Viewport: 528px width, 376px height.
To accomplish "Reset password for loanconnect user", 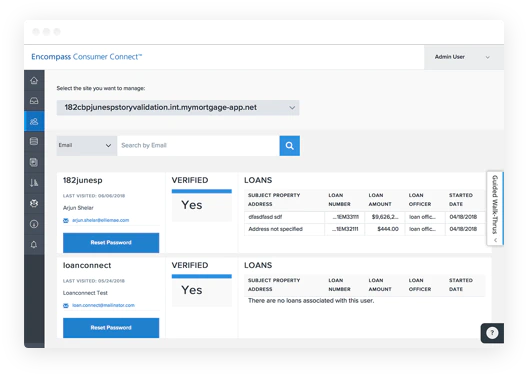I will (x=111, y=328).
